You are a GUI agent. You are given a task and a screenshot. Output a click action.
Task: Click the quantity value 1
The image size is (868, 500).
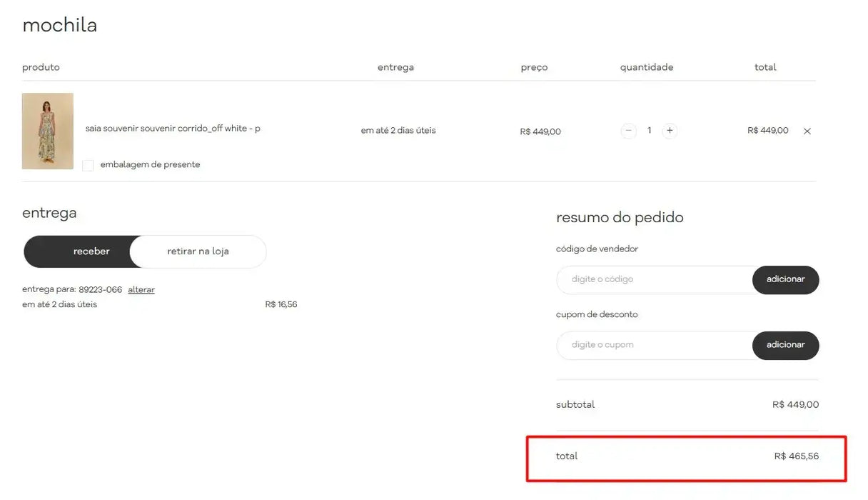click(649, 131)
